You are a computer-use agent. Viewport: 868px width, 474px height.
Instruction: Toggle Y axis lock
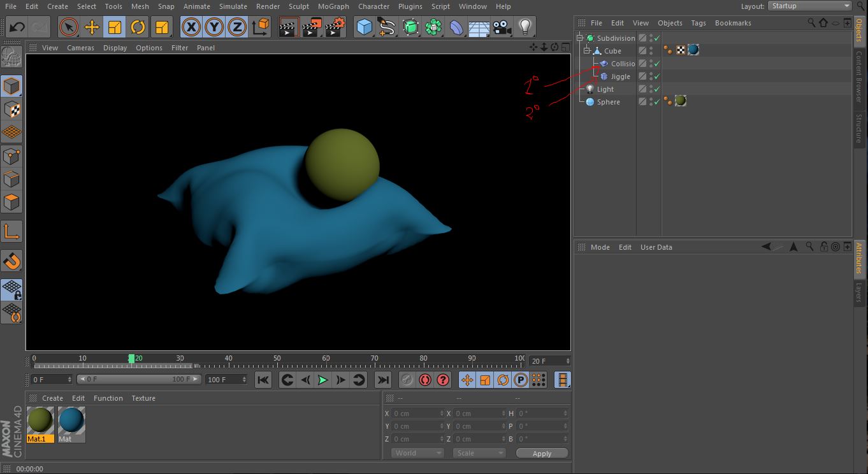(x=214, y=27)
